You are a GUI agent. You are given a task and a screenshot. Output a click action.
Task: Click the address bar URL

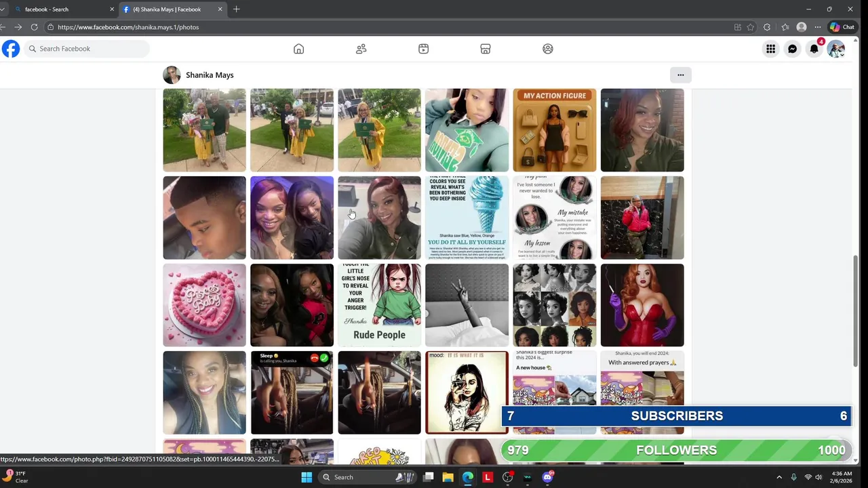pyautogui.click(x=128, y=27)
